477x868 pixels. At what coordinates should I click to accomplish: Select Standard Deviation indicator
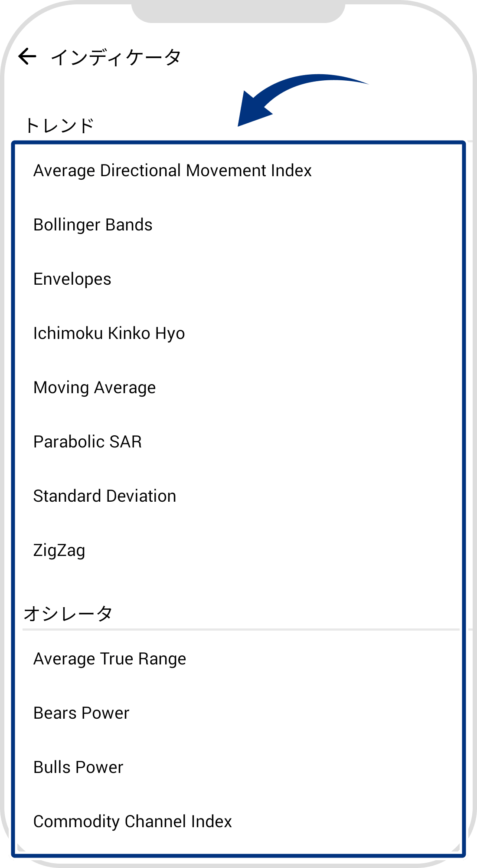105,496
